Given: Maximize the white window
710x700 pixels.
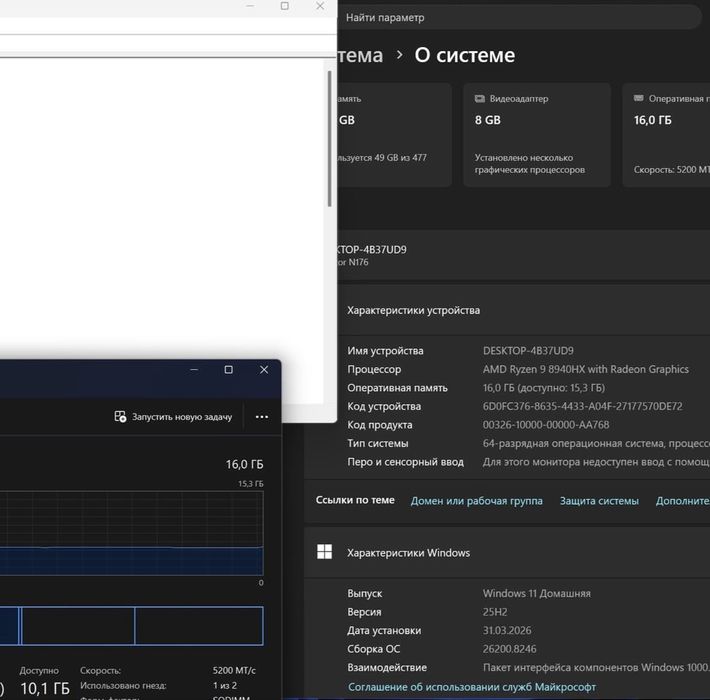Looking at the screenshot, I should (x=284, y=6).
